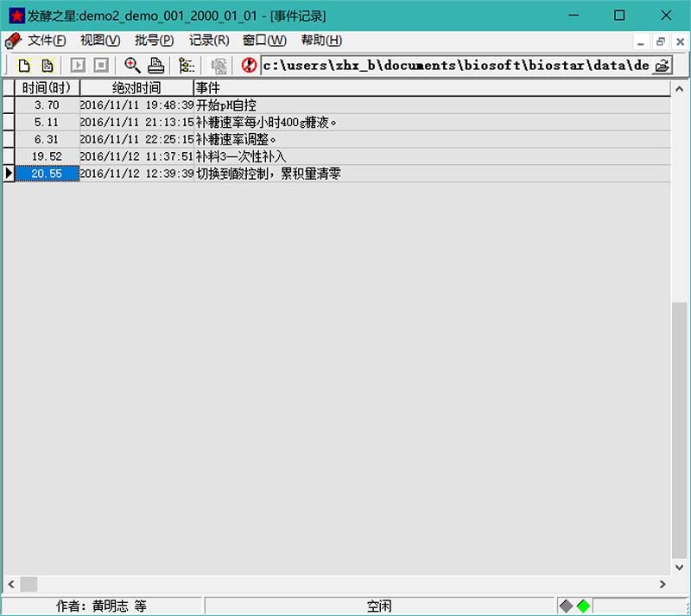Open the 帮助(H) menu
Screen dimensions: 691x616
(x=321, y=41)
